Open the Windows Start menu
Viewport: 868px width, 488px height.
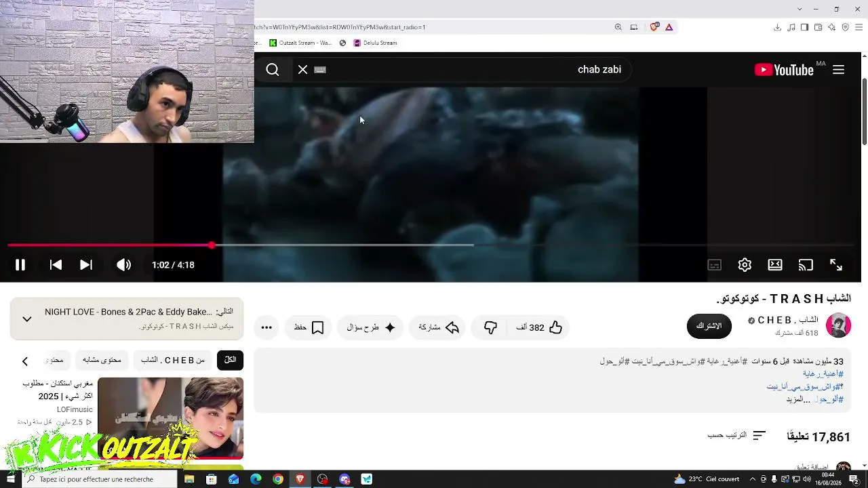point(10,479)
